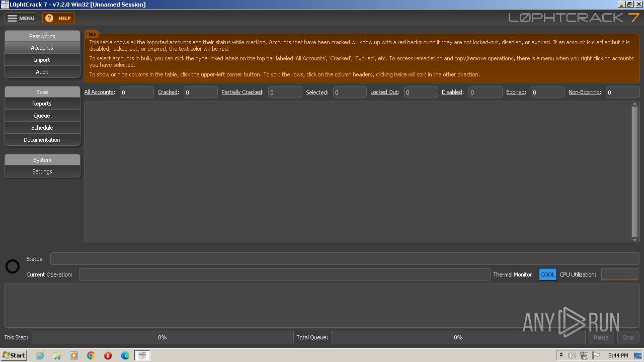This screenshot has width=644, height=362.
Task: Select Accounts in the Passwords section
Action: pos(42,48)
